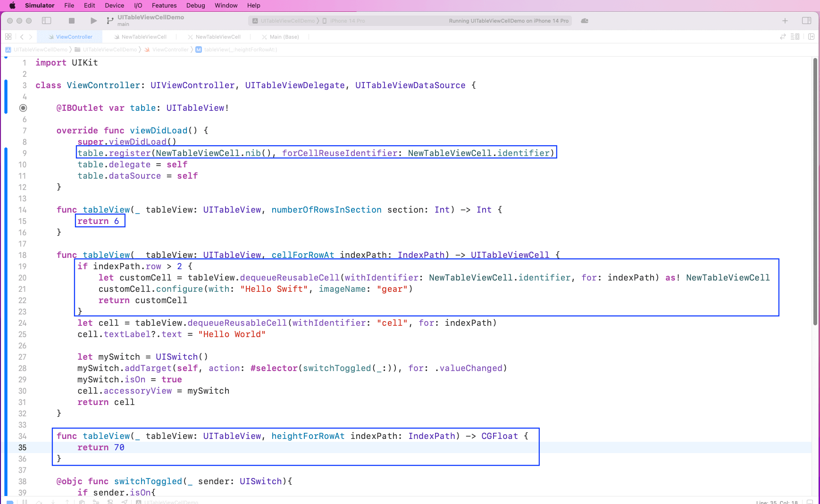The width and height of the screenshot is (820, 504).
Task: Open the Code Review comparison view
Action: point(782,36)
